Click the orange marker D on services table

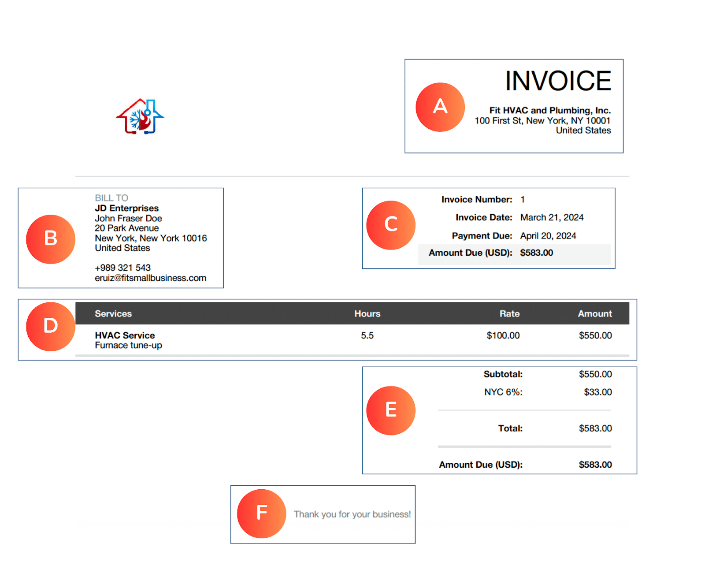coord(50,326)
